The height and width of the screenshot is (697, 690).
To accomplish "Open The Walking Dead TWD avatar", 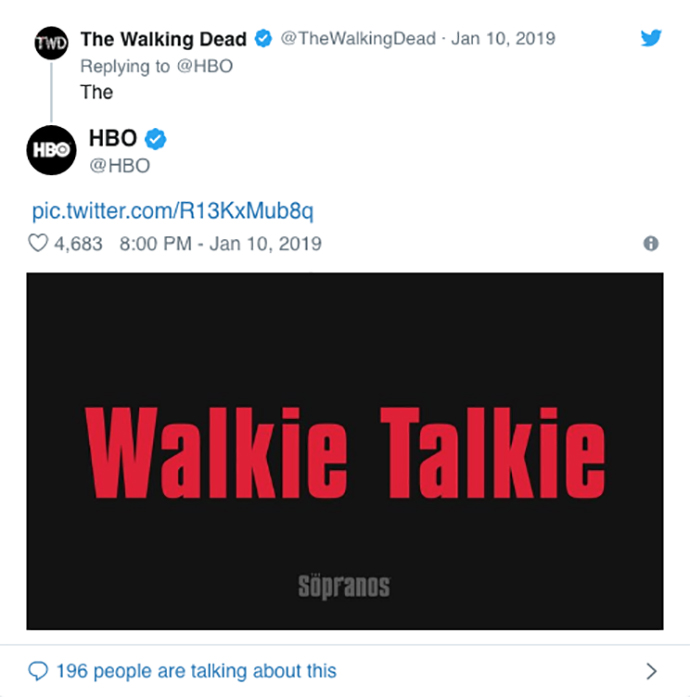I will [x=52, y=43].
